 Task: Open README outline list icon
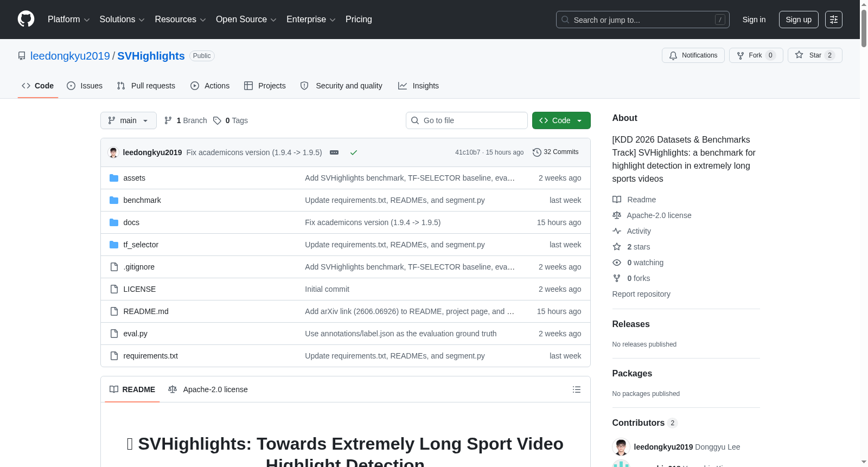coord(577,389)
